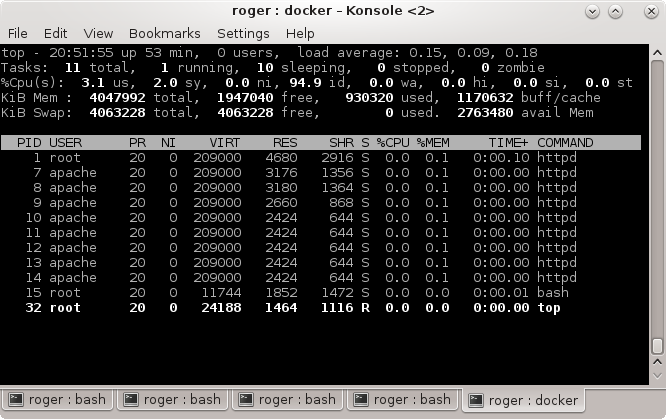This screenshot has width=666, height=419.
Task: Click the 94.9 idle CPU value
Action: pos(305,82)
